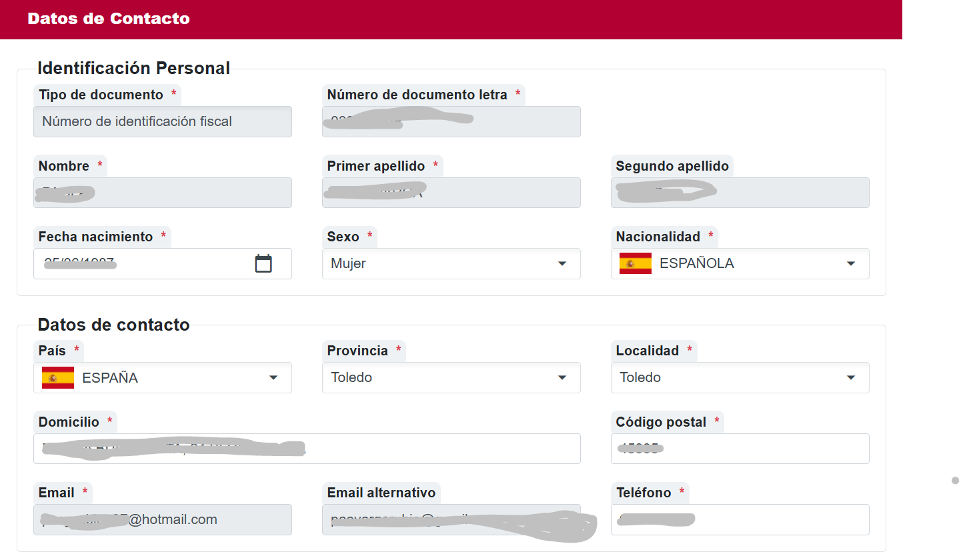The image size is (959, 560).
Task: Focus the Domicilio address field
Action: coord(307,449)
